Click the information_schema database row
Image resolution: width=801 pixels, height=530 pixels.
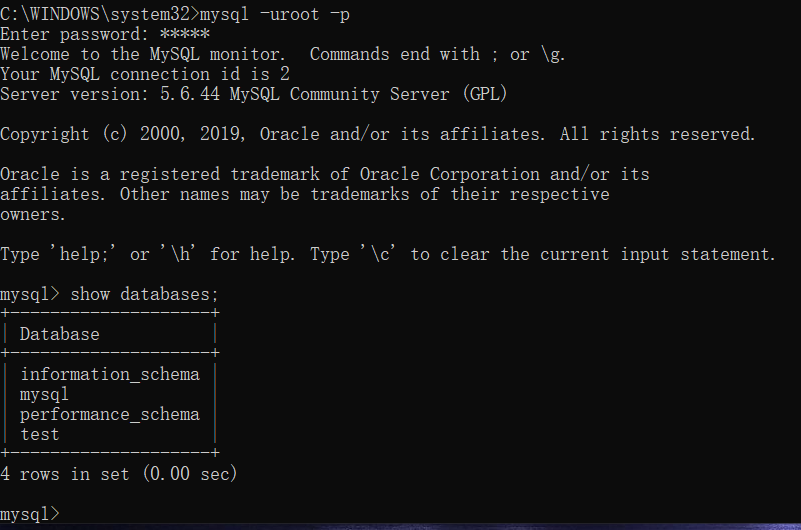[109, 374]
